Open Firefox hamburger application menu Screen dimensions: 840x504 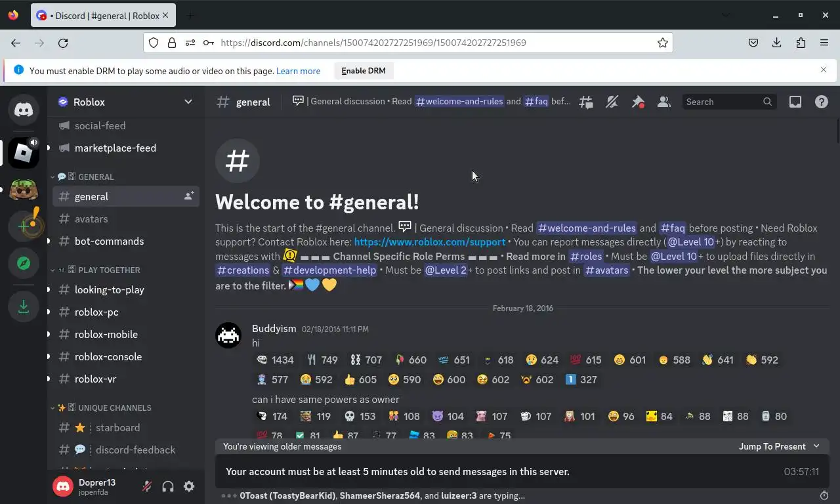(824, 43)
